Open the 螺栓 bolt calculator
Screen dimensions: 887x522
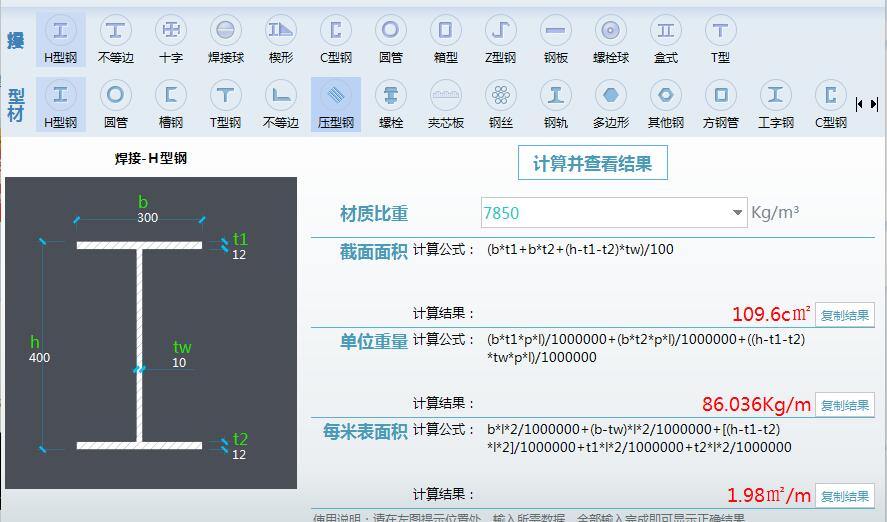[x=390, y=105]
